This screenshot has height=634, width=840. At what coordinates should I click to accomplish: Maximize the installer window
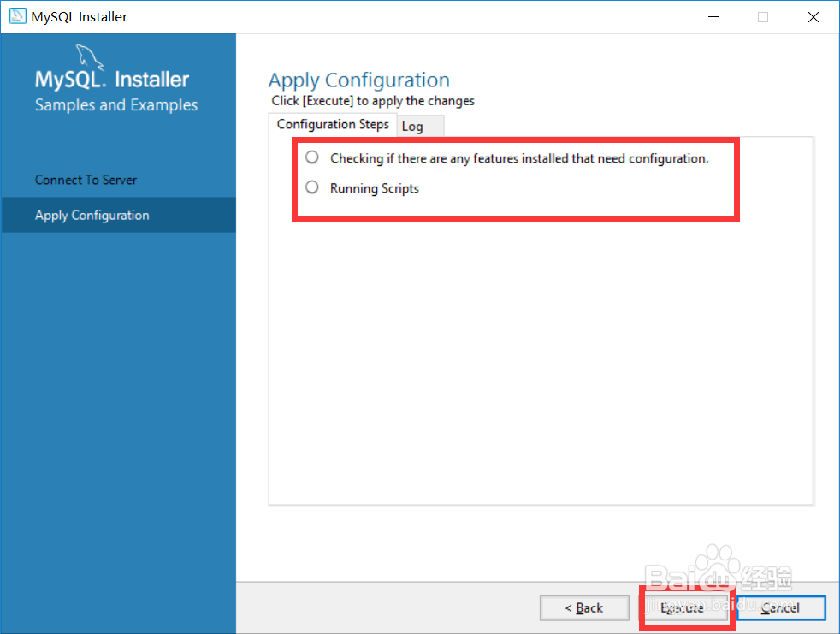pyautogui.click(x=763, y=17)
